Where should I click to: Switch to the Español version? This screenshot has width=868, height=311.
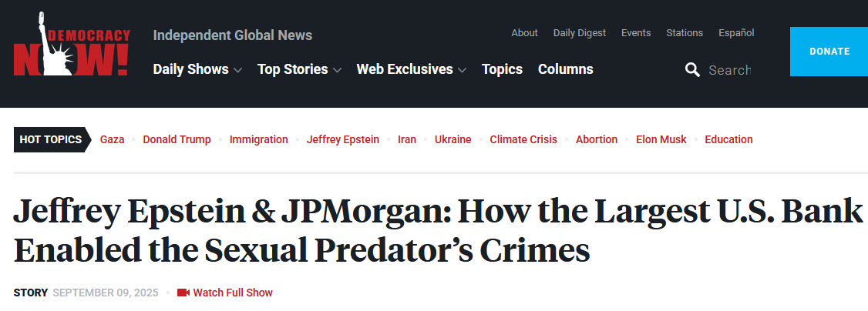pos(736,33)
